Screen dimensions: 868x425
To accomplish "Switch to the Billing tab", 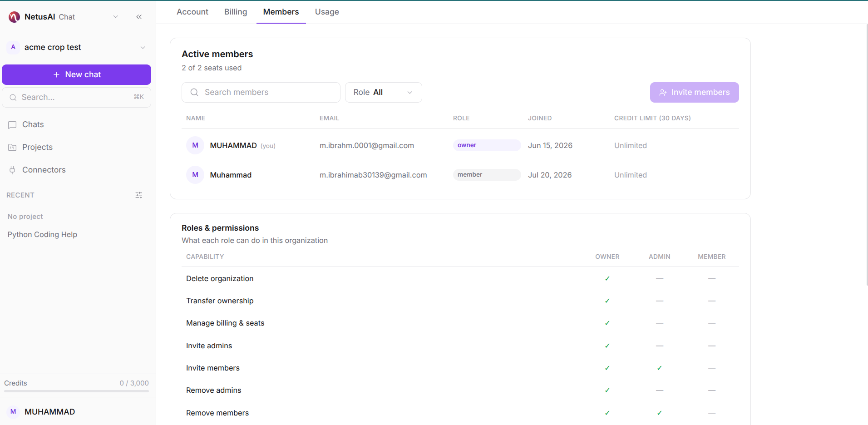I will point(236,12).
